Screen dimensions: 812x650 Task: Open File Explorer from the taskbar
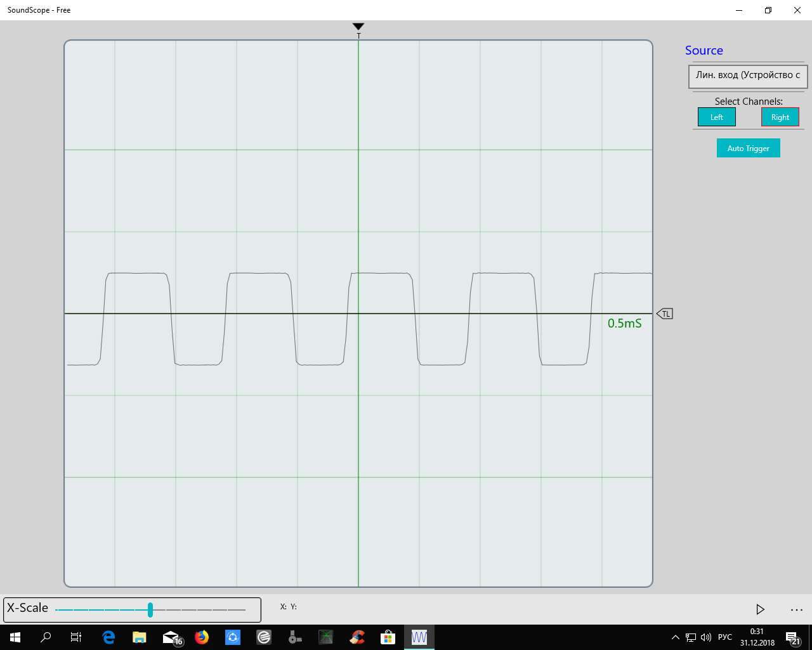pyautogui.click(x=139, y=637)
